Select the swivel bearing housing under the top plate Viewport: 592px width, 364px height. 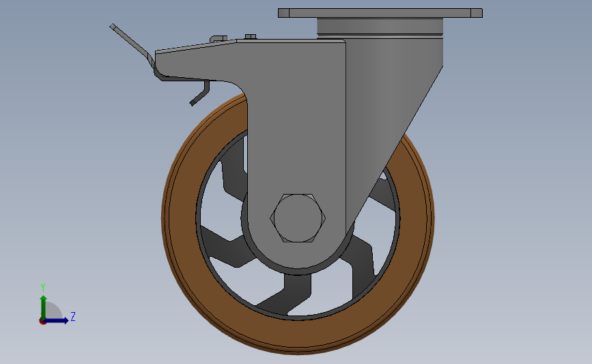tap(380, 27)
